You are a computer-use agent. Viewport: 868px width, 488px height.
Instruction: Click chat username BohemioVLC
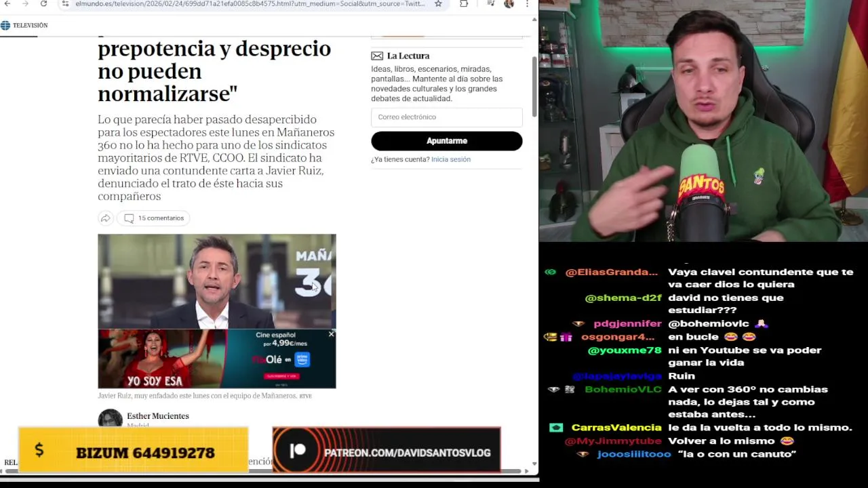tap(623, 390)
